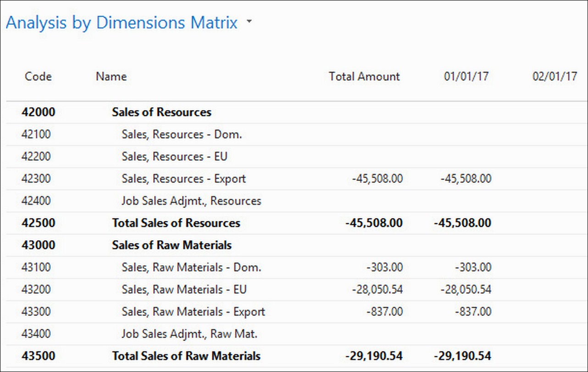Select Sales of Raw Materials row name
588x372 pixels.
coord(172,245)
